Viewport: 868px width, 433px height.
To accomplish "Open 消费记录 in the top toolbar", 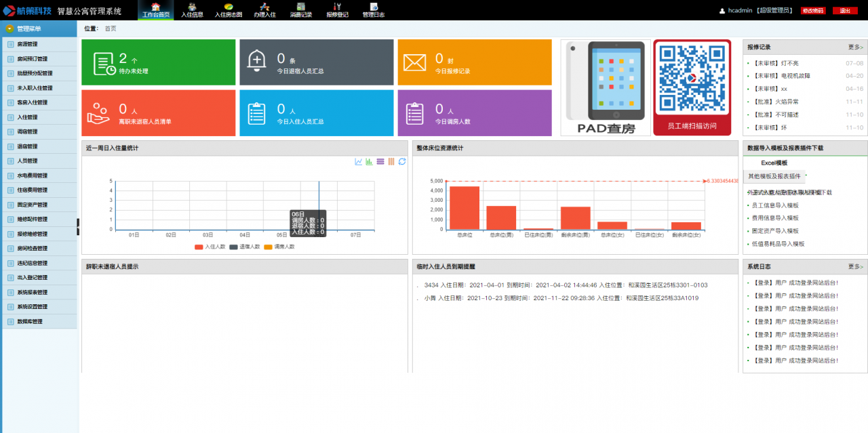I will click(300, 10).
